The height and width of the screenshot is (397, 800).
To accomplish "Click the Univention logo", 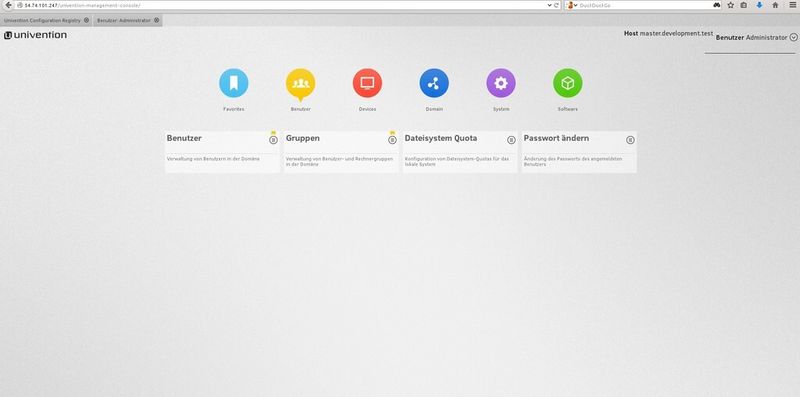I will (x=35, y=35).
